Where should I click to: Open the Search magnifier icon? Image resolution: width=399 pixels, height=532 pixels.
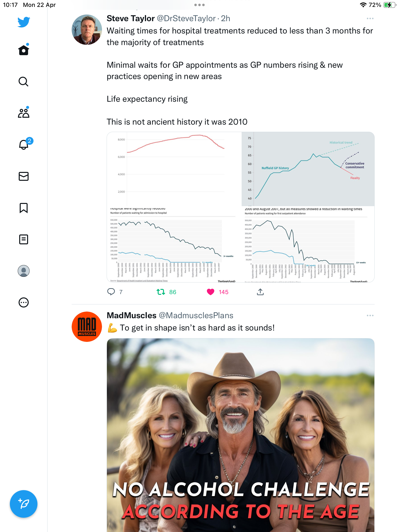click(24, 82)
